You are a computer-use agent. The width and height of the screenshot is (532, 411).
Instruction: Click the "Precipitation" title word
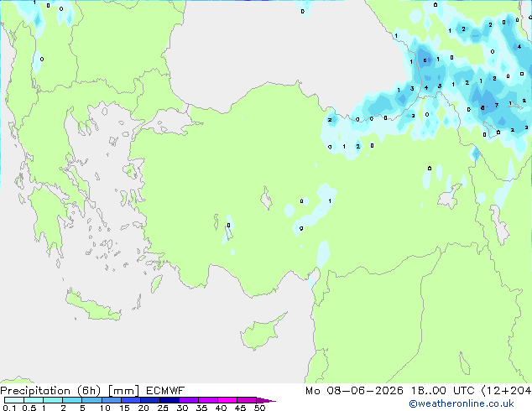click(35, 391)
